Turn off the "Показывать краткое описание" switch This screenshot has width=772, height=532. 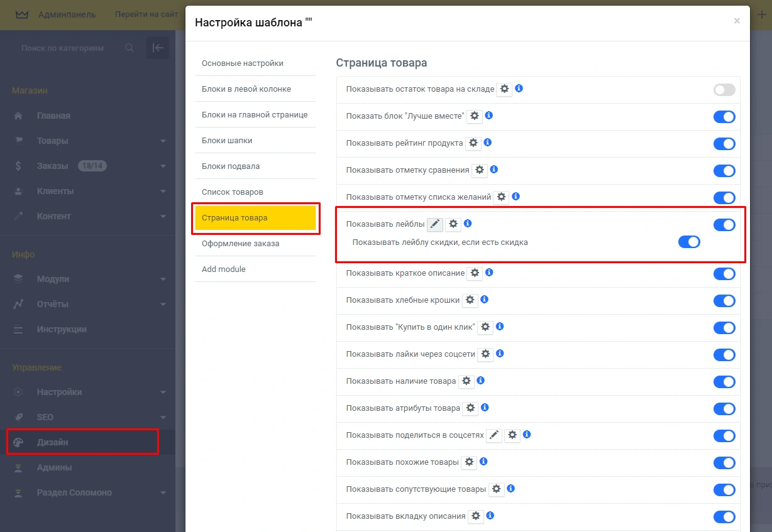(x=724, y=274)
